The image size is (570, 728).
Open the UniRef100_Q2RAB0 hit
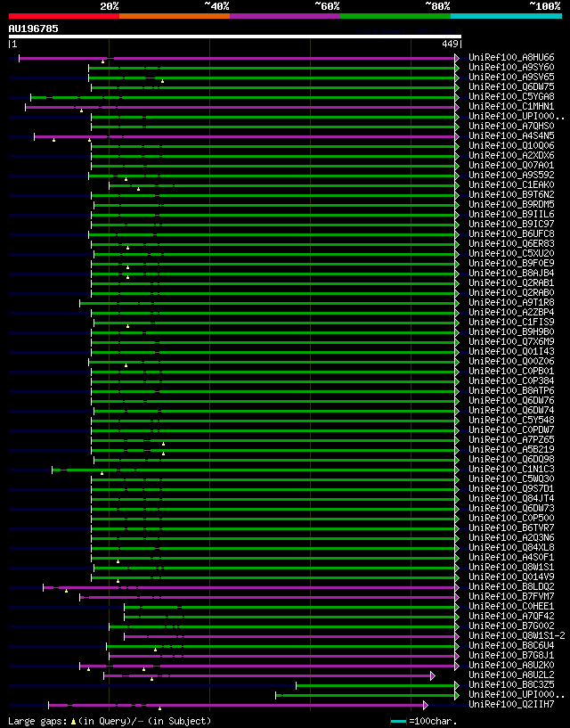[511, 292]
